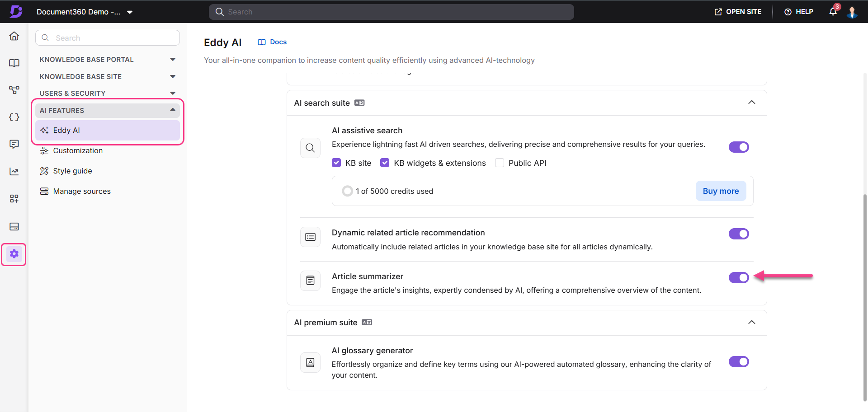The image size is (868, 412).
Task: Disable the Article summarizer switch
Action: click(739, 277)
